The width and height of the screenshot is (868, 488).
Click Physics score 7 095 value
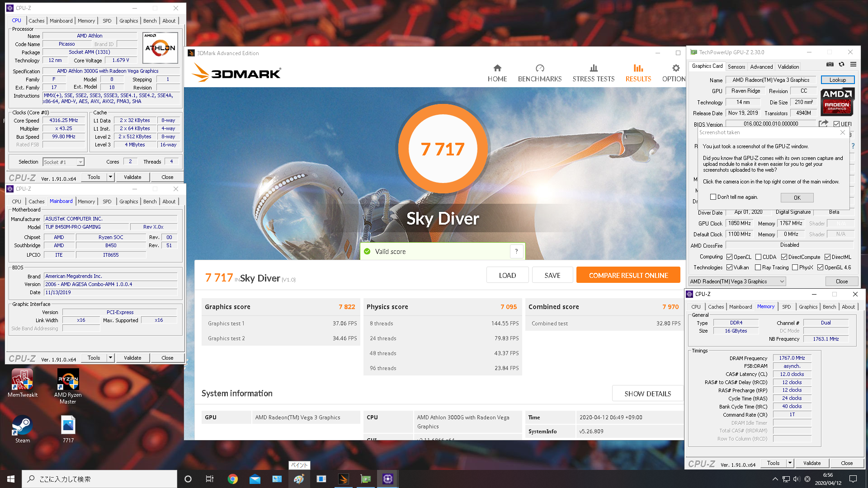pos(509,307)
